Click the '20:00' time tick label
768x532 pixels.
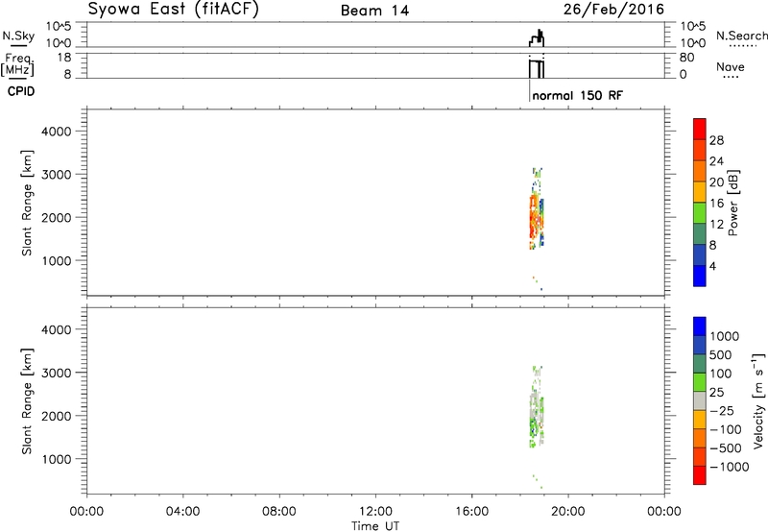pyautogui.click(x=568, y=512)
